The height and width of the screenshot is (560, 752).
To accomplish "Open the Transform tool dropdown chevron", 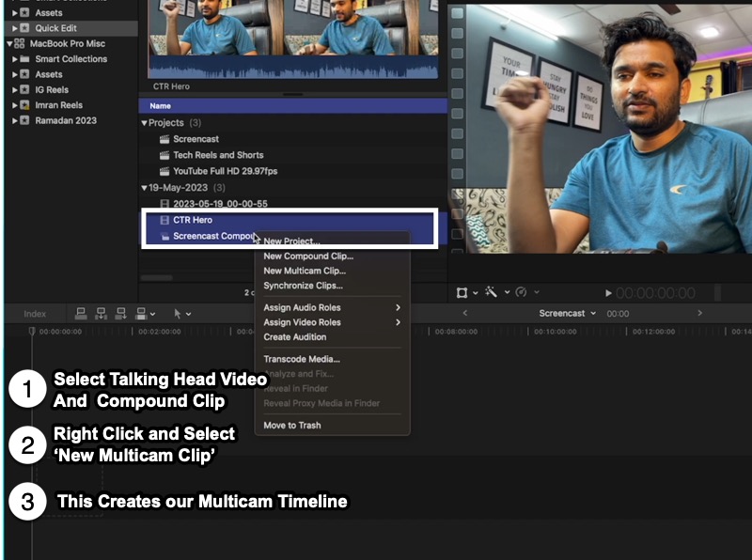I will [476, 293].
